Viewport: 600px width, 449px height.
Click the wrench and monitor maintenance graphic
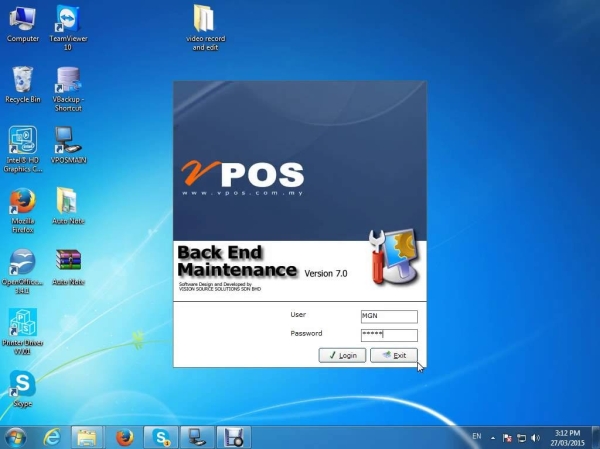pyautogui.click(x=394, y=256)
